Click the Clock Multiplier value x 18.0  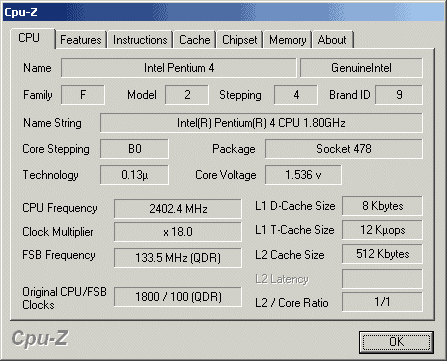(x=178, y=232)
